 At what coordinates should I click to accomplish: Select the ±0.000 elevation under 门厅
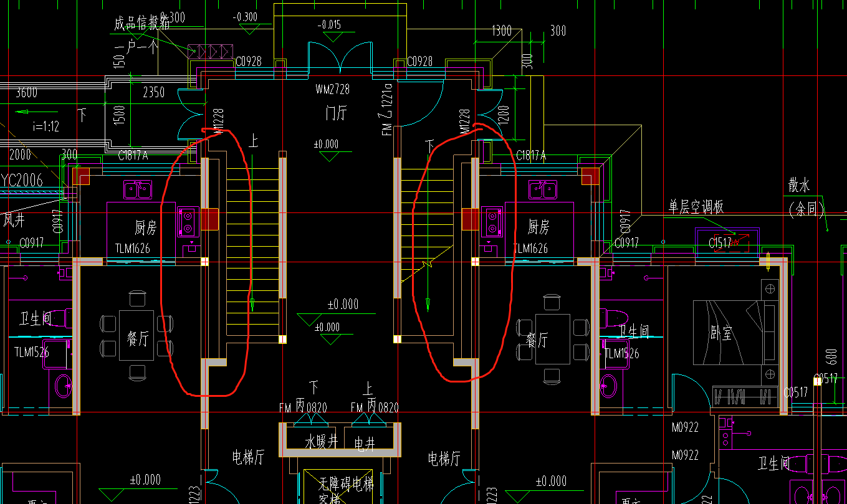click(326, 144)
